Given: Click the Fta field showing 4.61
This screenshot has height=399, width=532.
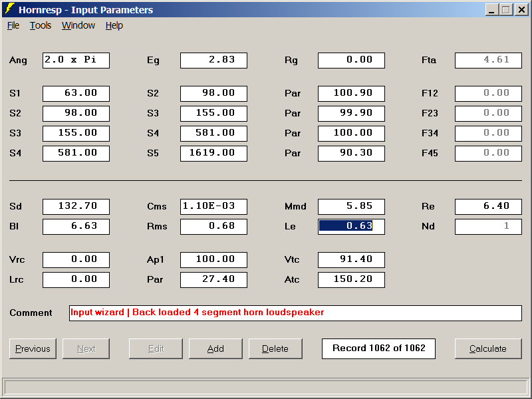Looking at the screenshot, I should pos(488,61).
